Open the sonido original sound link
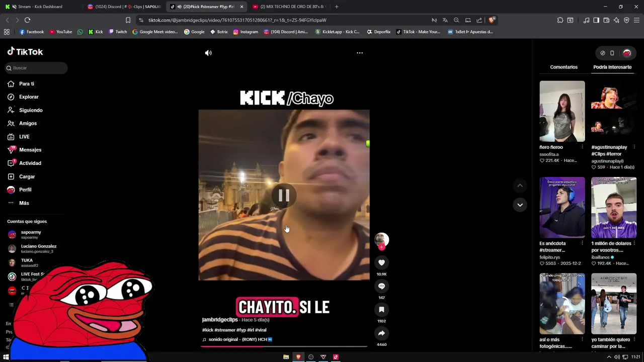Screen dimensions: 644x362 [x=237, y=339]
